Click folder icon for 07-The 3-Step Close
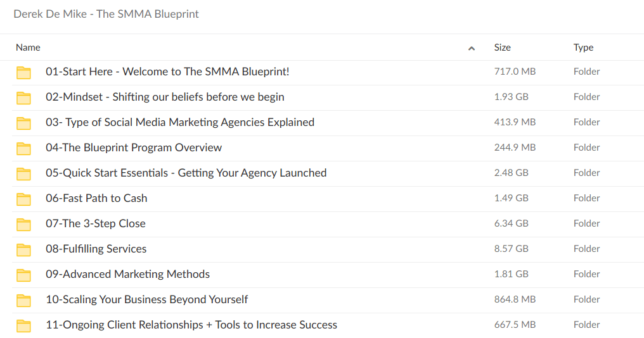Screen dimensions: 644x338 pos(23,224)
